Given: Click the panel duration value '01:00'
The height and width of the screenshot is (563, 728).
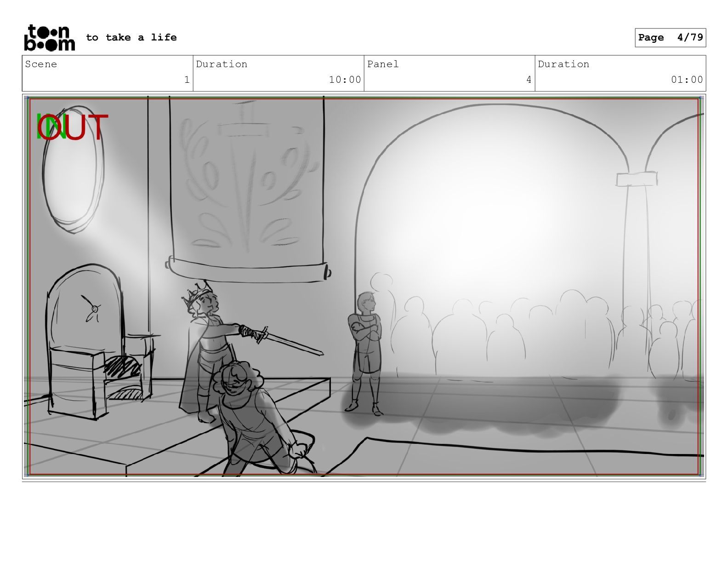Looking at the screenshot, I should point(687,80).
